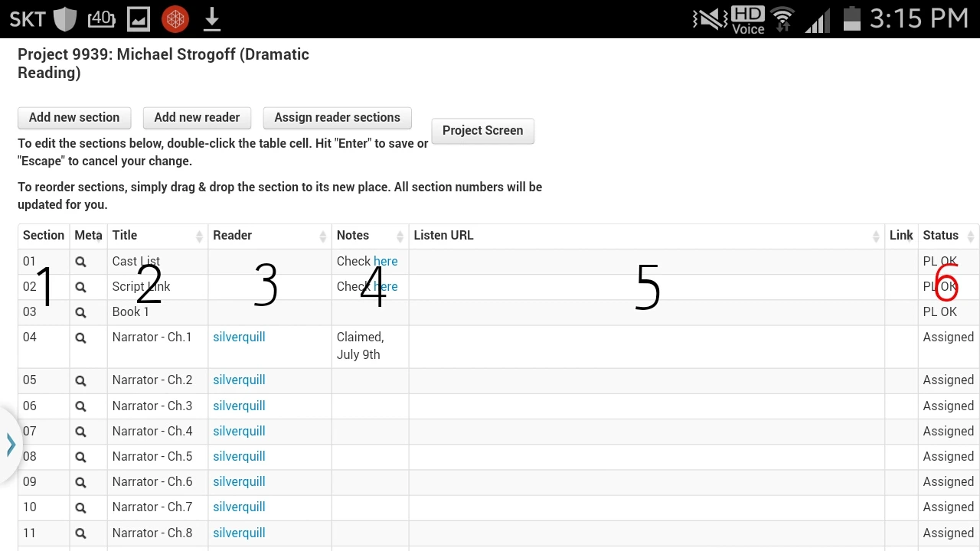
Task: Open meta details for the Cast List section
Action: click(x=80, y=261)
